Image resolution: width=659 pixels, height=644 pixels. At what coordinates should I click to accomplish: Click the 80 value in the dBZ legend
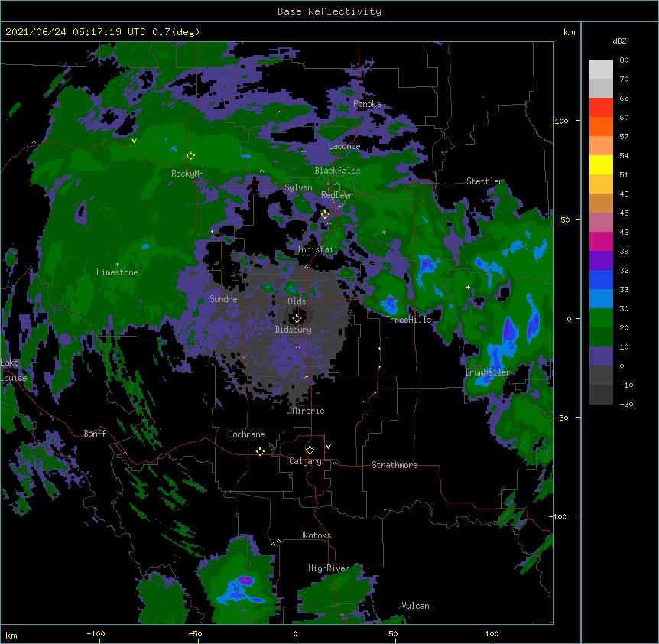624,60
